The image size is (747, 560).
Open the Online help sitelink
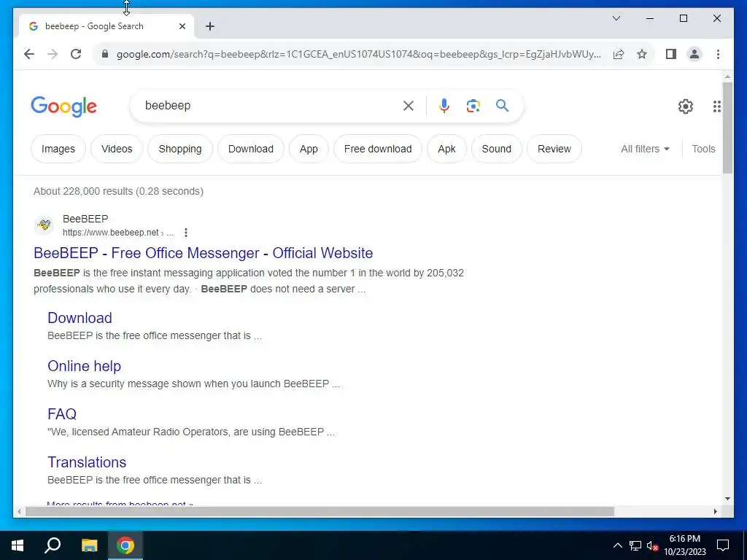click(x=85, y=366)
